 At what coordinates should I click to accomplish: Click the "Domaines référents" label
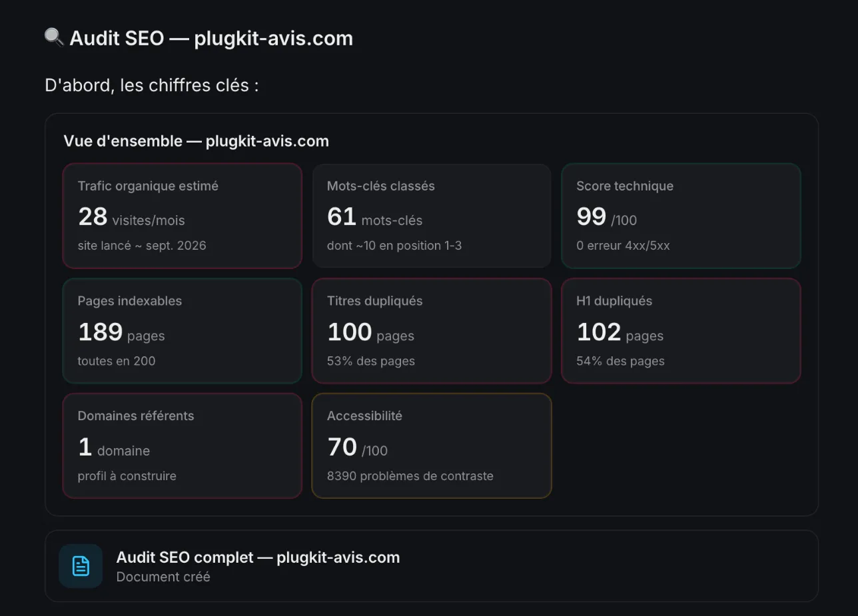tap(136, 416)
